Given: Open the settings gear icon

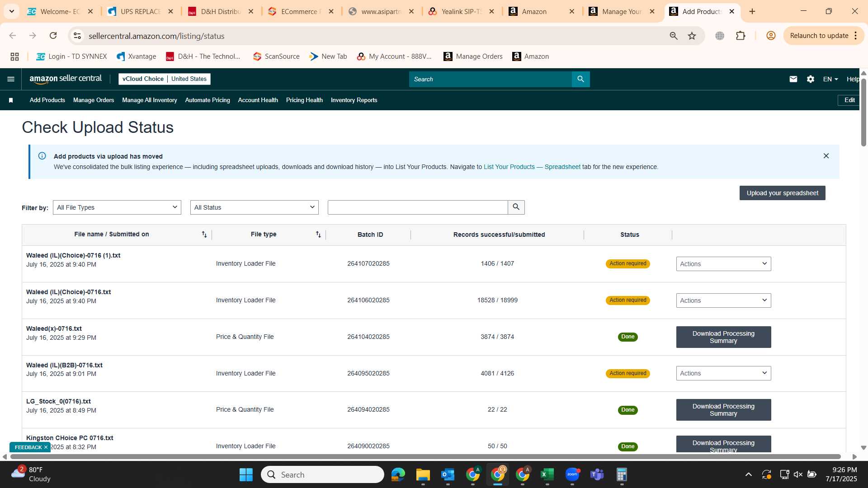Looking at the screenshot, I should pos(810,79).
